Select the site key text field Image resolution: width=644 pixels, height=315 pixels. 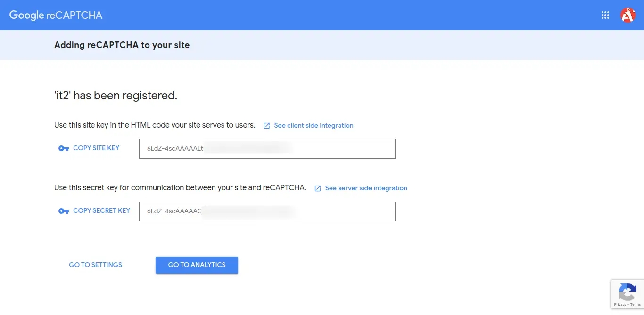tap(267, 148)
